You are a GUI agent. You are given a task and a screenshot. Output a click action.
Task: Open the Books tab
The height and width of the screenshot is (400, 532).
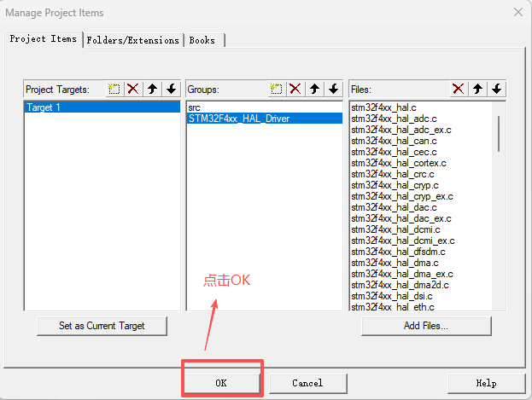202,40
